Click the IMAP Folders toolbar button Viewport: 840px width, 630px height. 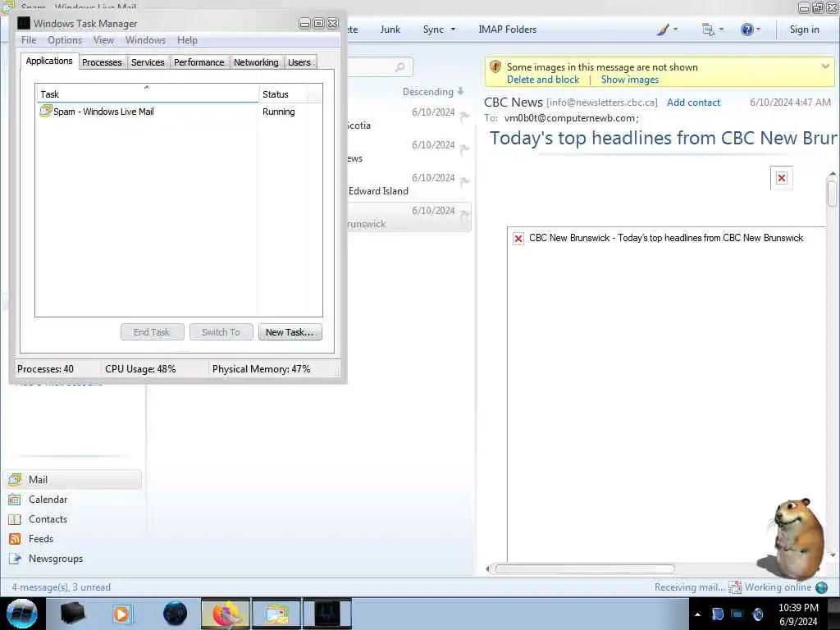click(x=507, y=30)
